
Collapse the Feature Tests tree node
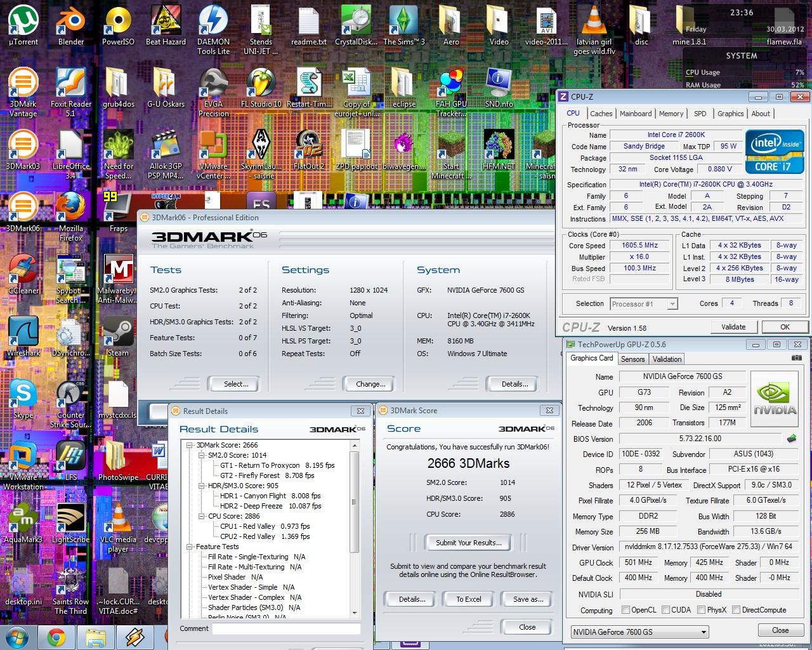click(190, 547)
